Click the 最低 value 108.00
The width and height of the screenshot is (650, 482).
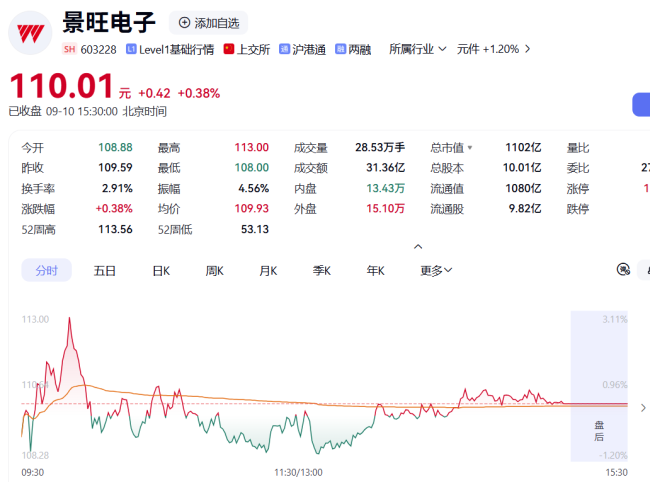click(252, 168)
